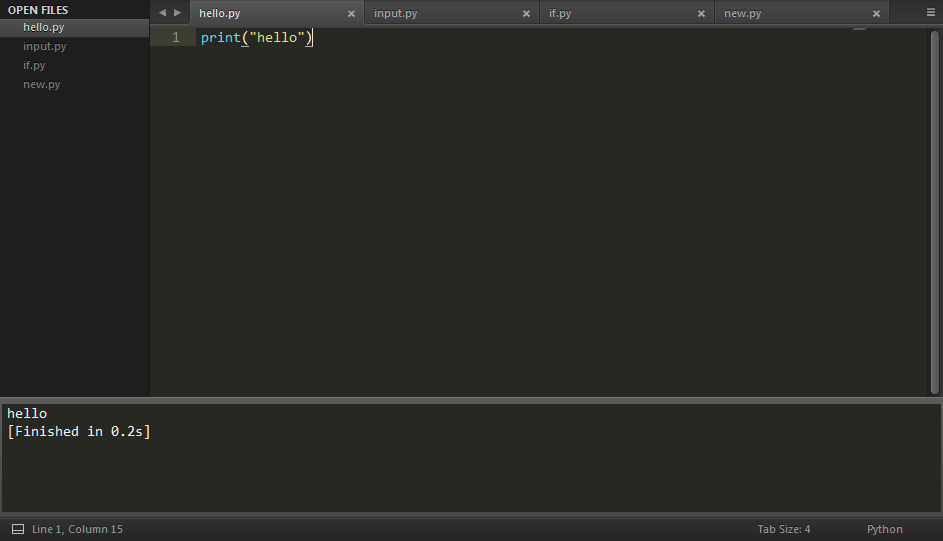
Task: Select hello.py in Open Files sidebar
Action: [43, 27]
